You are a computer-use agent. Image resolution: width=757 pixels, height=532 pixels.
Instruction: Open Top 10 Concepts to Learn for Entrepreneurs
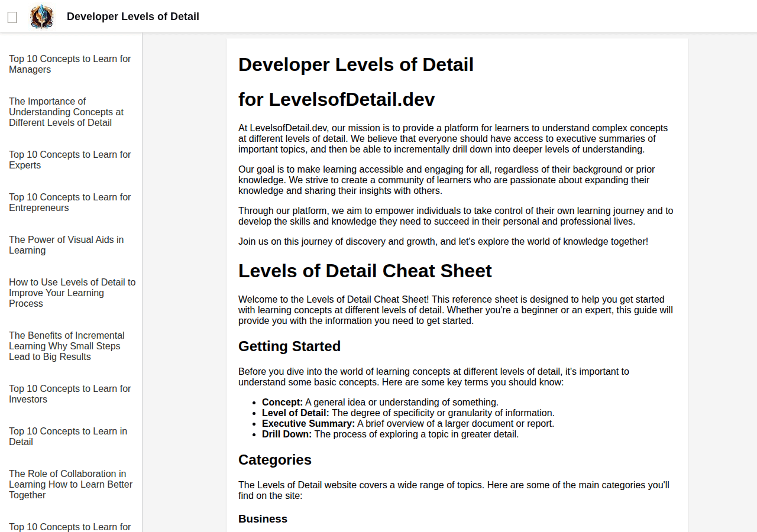[x=70, y=203]
